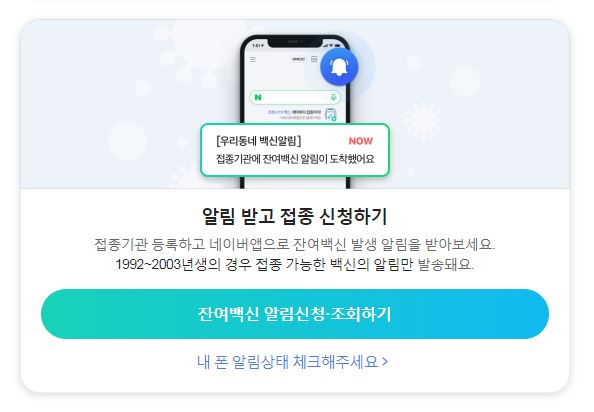Click the 우리동네 백신알림 notification card
Image resolution: width=594 pixels, height=412 pixels.
(x=295, y=150)
